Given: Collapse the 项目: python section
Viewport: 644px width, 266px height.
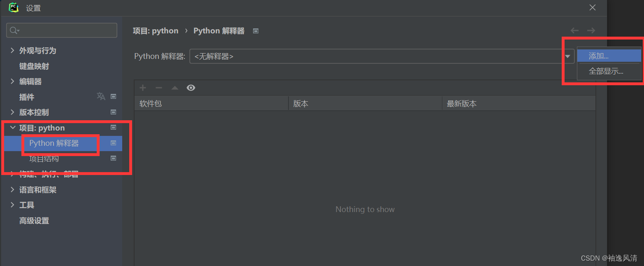Looking at the screenshot, I should [x=12, y=128].
